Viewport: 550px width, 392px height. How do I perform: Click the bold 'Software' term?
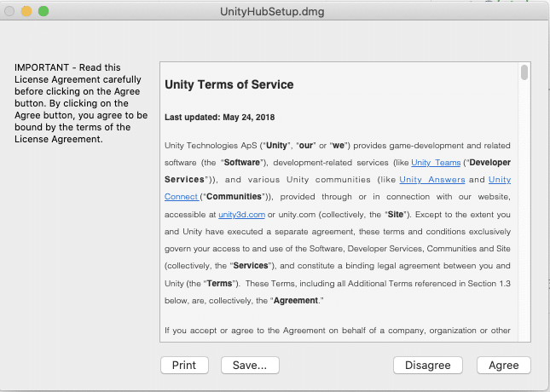(242, 163)
